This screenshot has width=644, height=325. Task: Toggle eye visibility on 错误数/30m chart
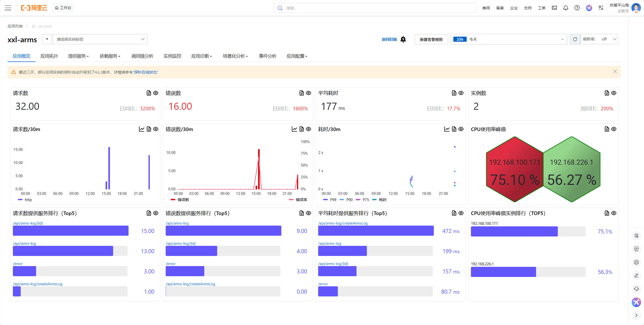309,129
